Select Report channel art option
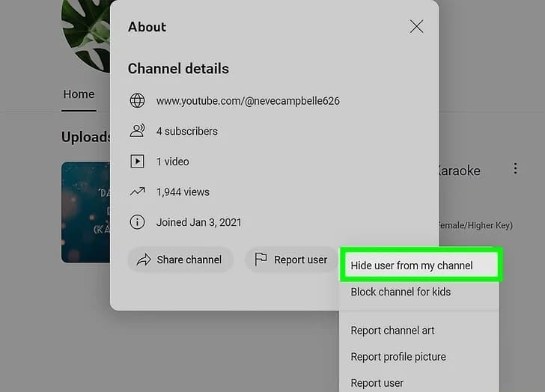This screenshot has height=392, width=545. point(392,331)
